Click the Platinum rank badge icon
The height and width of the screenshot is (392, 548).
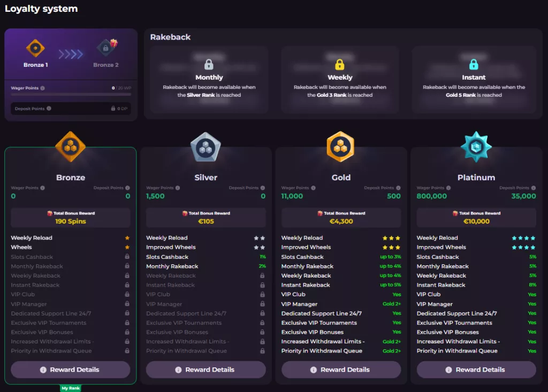[476, 147]
